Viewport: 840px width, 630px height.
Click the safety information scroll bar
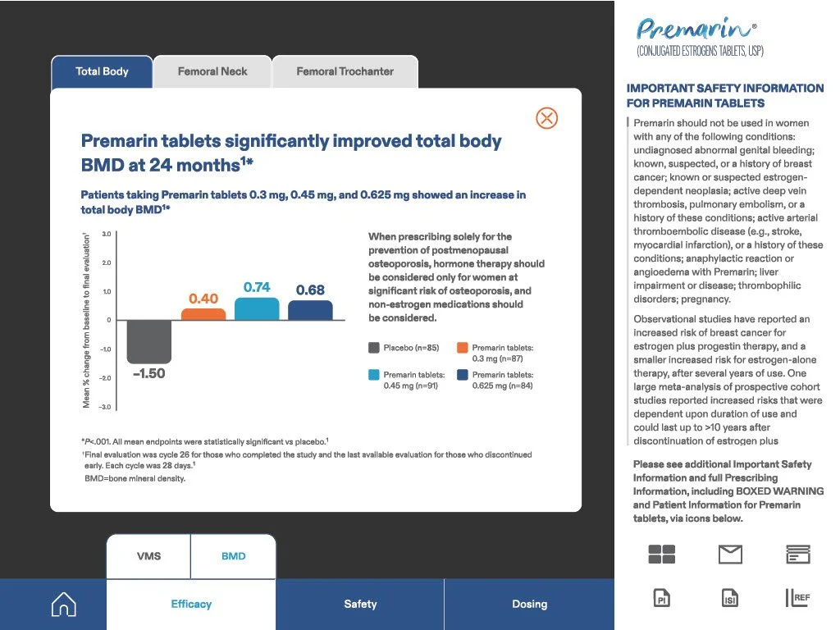[628, 281]
